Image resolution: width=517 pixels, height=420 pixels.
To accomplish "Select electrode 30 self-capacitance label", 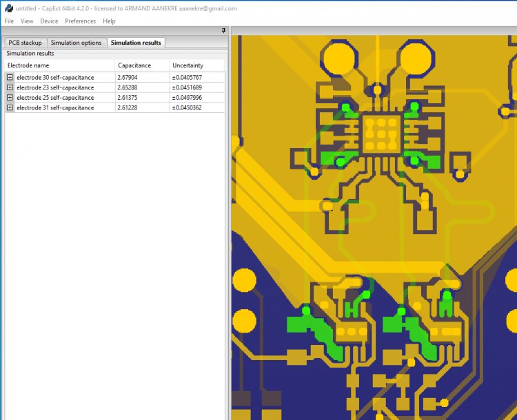I will pyautogui.click(x=55, y=77).
